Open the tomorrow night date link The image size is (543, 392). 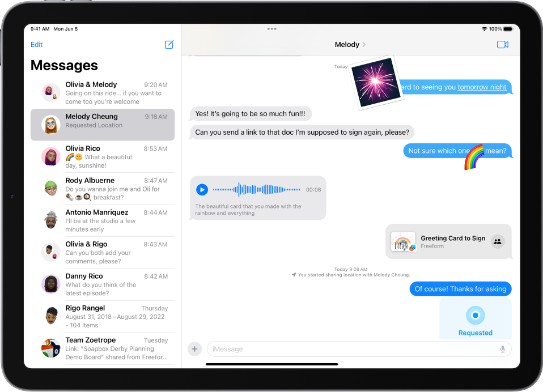tap(482, 87)
